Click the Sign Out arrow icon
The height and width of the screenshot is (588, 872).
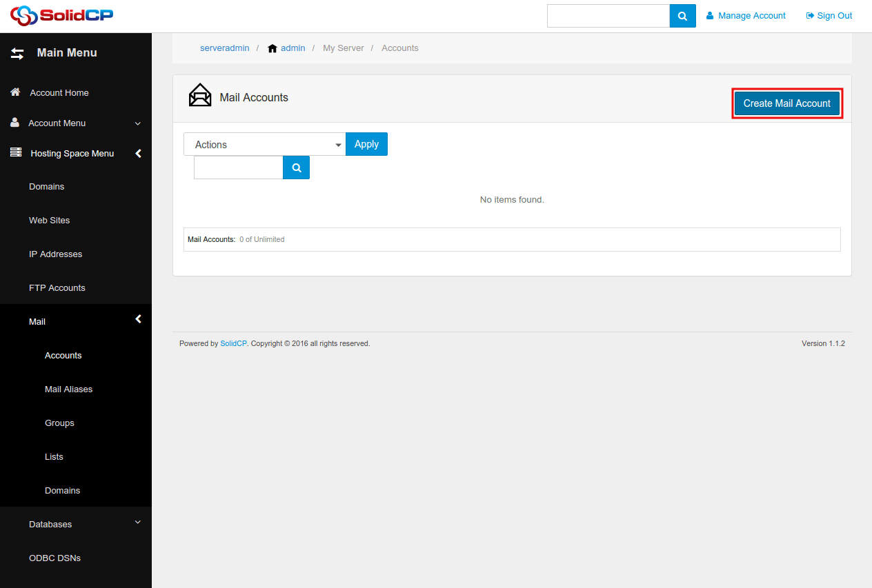(x=810, y=15)
